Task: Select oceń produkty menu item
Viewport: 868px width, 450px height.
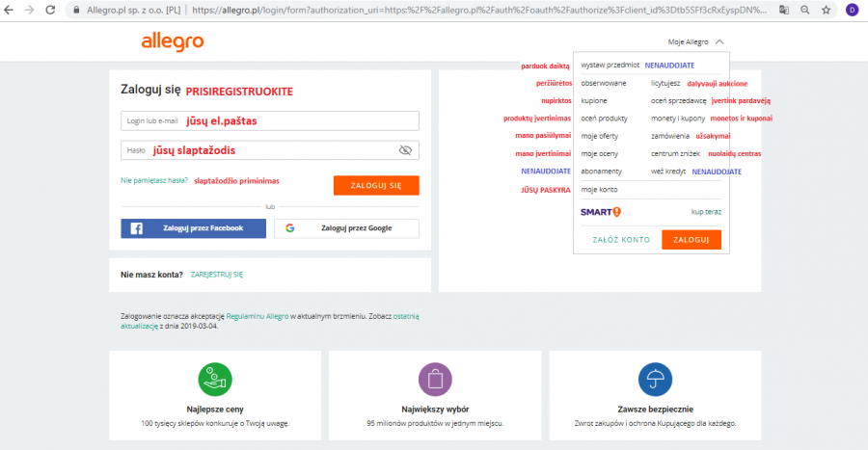Action: tap(604, 119)
